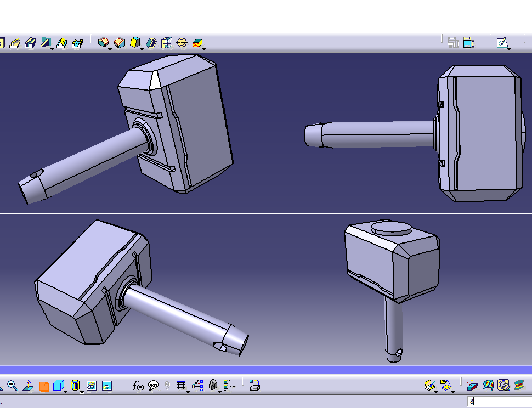Expand the Isometric View dropdown arrow
532x418 pixels.
[65, 392]
